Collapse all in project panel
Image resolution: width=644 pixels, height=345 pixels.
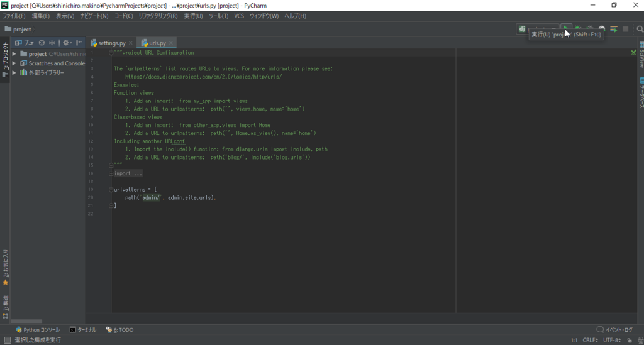pyautogui.click(x=52, y=43)
